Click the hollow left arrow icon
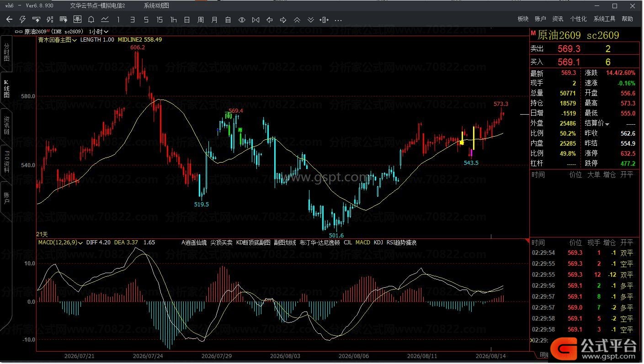The height and width of the screenshot is (364, 644). [x=269, y=20]
